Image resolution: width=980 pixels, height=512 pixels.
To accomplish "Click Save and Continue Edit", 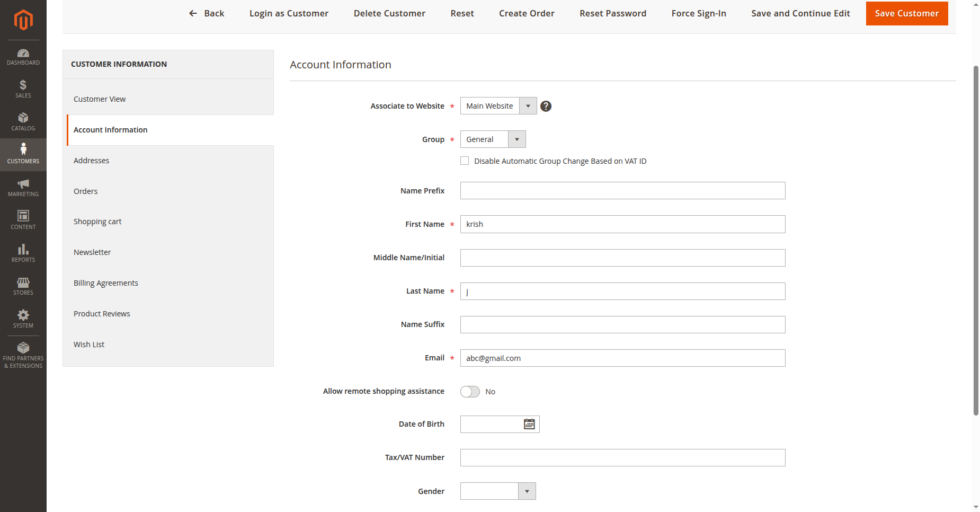I will pos(800,13).
